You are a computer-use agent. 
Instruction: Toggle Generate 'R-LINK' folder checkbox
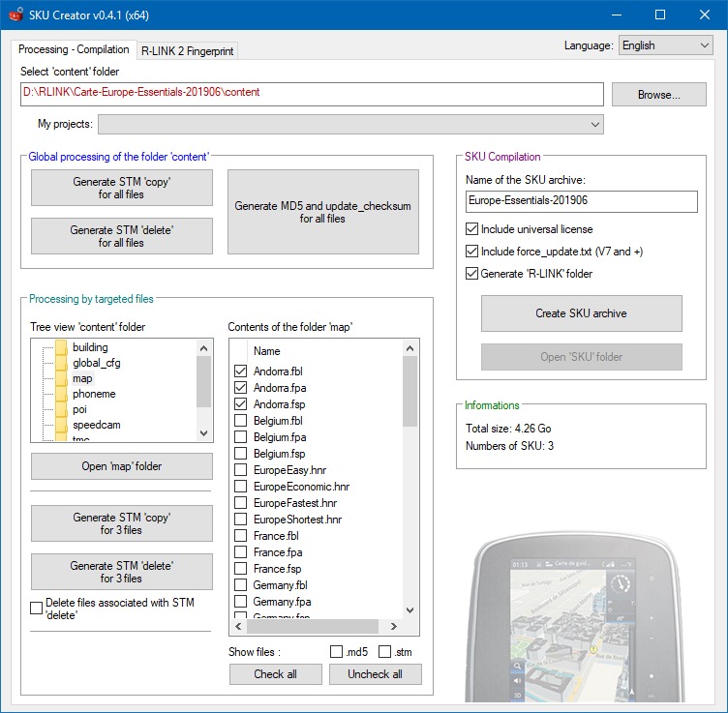tap(471, 274)
